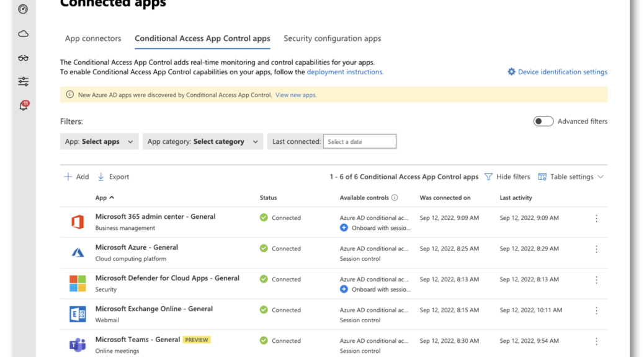This screenshot has width=644, height=357.
Task: Open more options for Microsoft Azure row
Action: coord(596,249)
